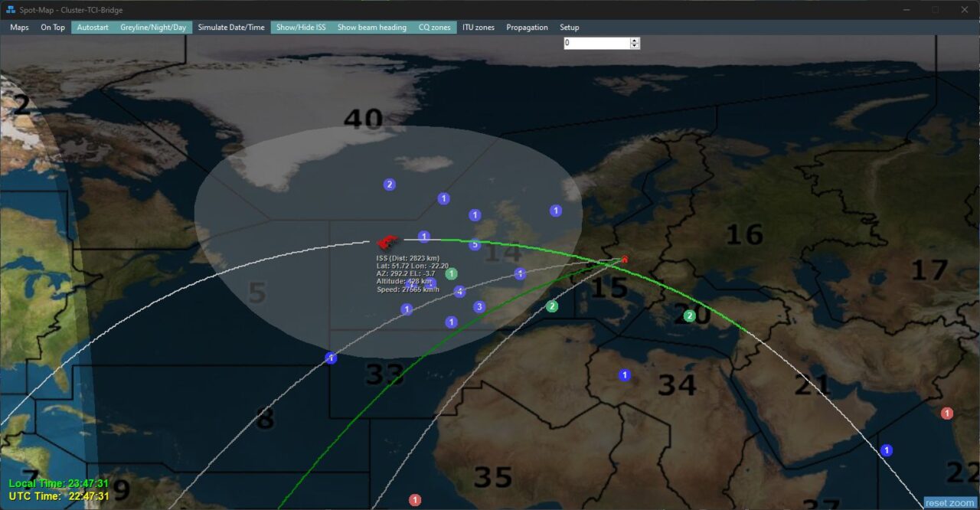Select the blue spot marker labeled 4
980x510 pixels.
pyautogui.click(x=459, y=292)
